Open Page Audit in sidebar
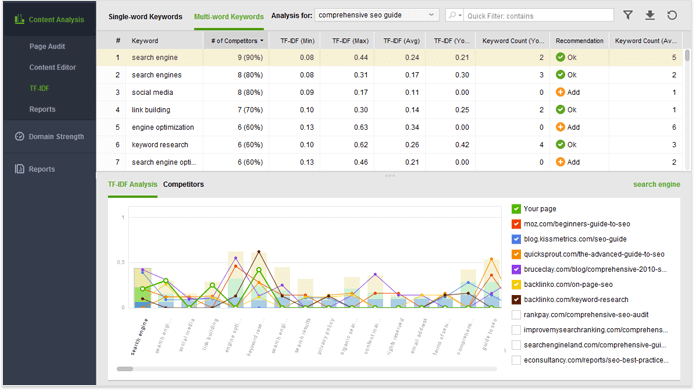Image resolution: width=694 pixels, height=390 pixels. coord(47,46)
